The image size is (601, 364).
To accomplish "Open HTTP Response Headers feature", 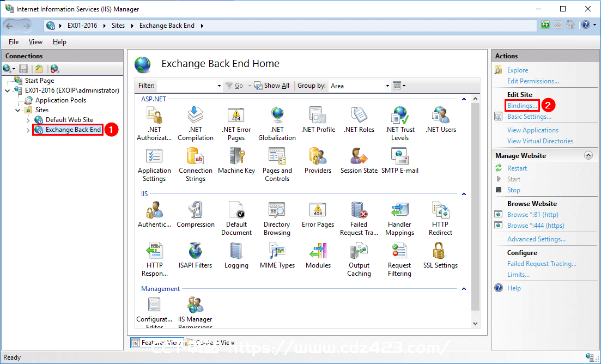I will 154,260.
